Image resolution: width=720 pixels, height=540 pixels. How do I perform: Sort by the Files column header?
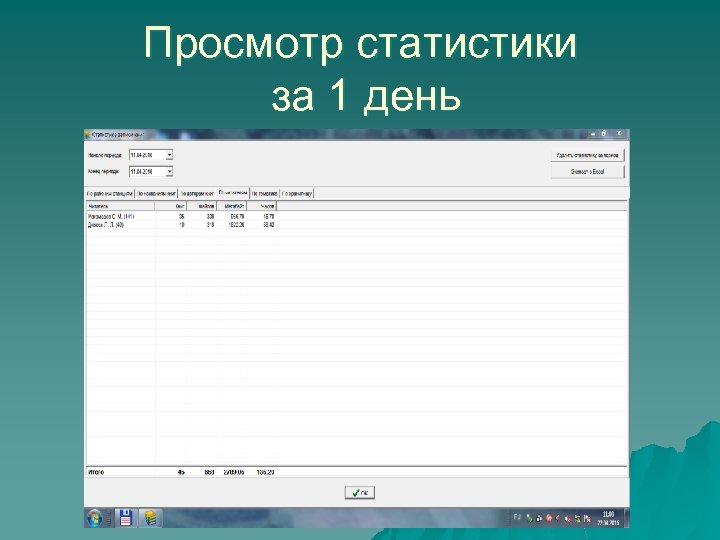click(x=202, y=206)
